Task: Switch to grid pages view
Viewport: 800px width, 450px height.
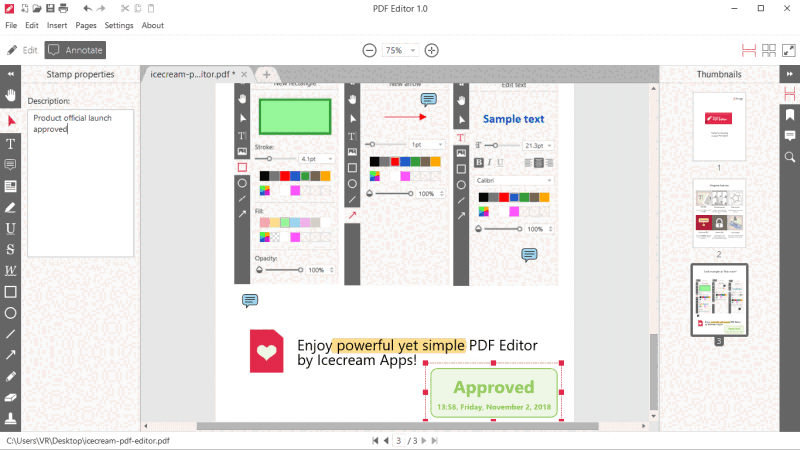Action: point(769,50)
